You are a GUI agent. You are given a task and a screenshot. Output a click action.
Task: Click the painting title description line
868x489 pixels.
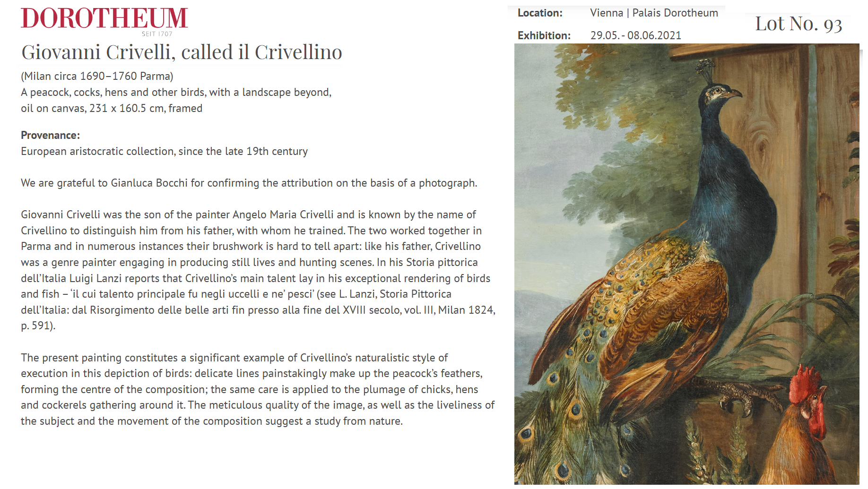pyautogui.click(x=176, y=92)
